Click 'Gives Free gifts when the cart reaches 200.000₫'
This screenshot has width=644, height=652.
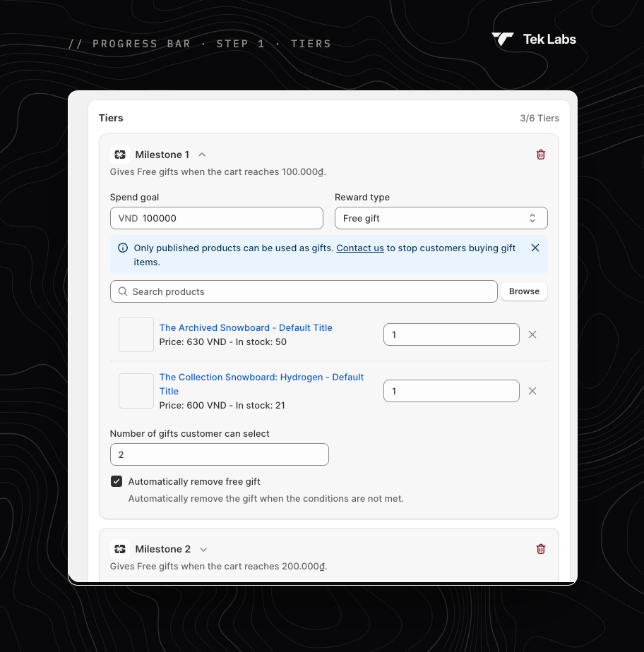click(218, 567)
